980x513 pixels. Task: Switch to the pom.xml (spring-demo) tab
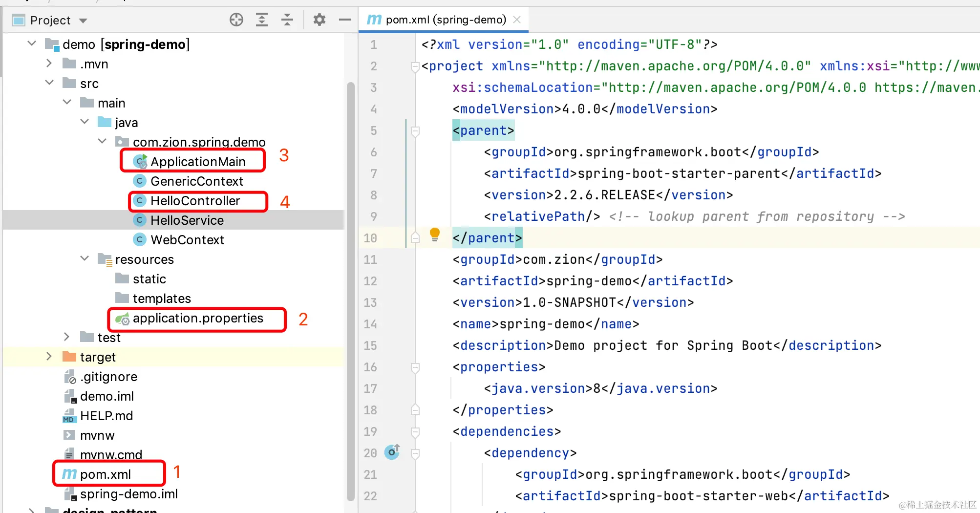[444, 20]
